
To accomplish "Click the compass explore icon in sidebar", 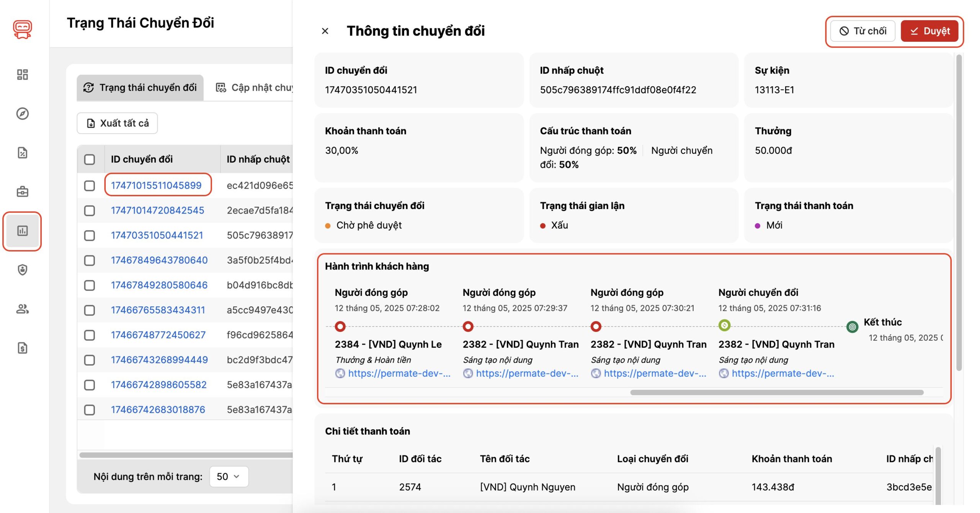I will (22, 114).
